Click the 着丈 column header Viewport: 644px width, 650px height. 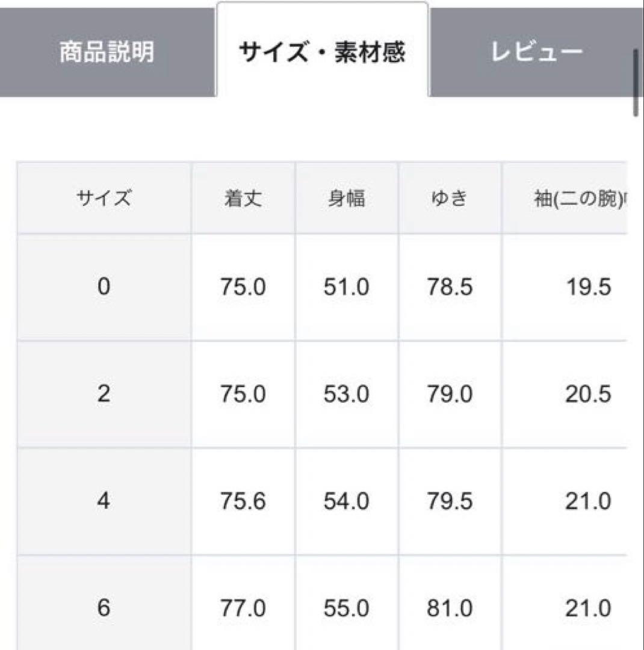click(x=243, y=196)
